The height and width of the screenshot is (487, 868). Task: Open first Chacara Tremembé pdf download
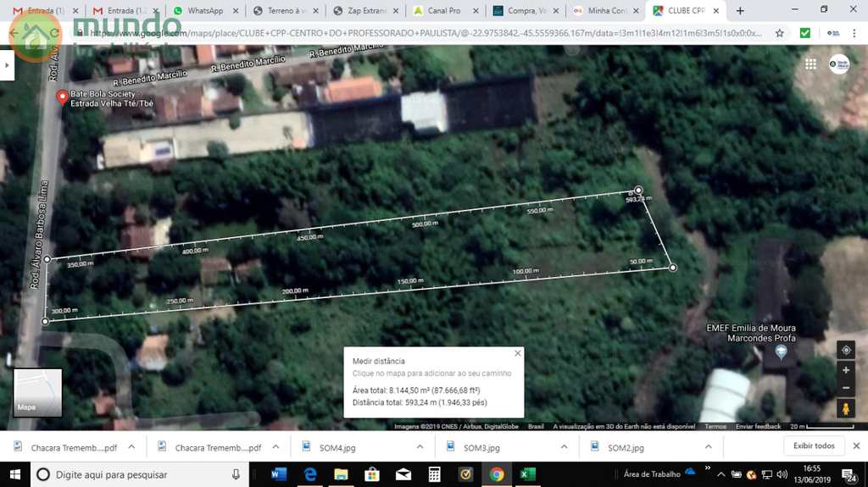[x=74, y=447]
